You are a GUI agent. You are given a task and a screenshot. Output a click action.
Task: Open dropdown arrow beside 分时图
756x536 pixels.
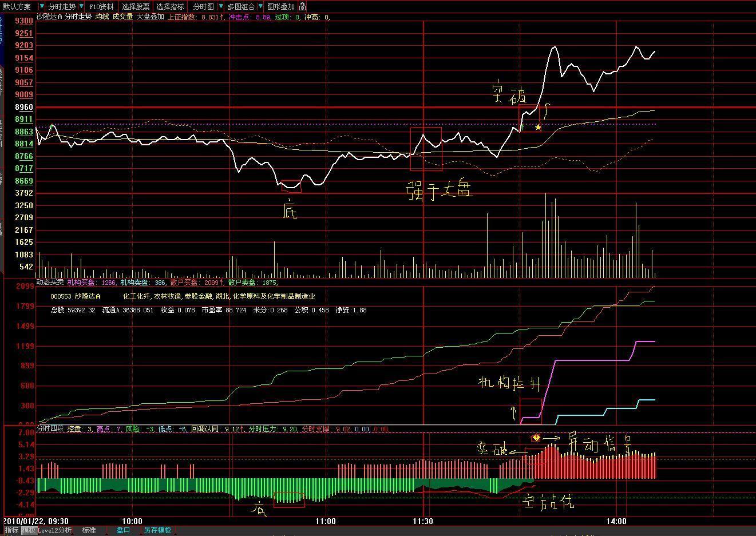point(221,7)
